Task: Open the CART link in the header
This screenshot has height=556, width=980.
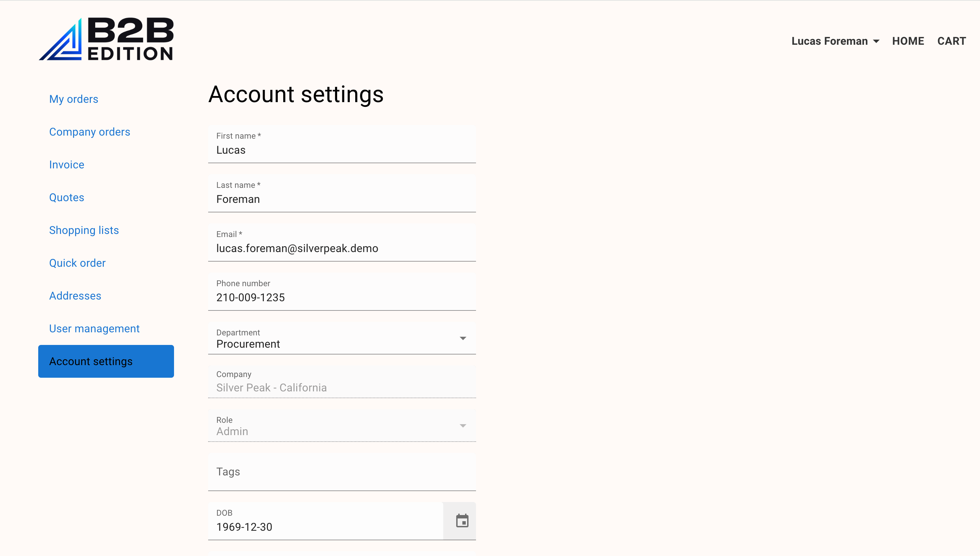Action: coord(951,41)
